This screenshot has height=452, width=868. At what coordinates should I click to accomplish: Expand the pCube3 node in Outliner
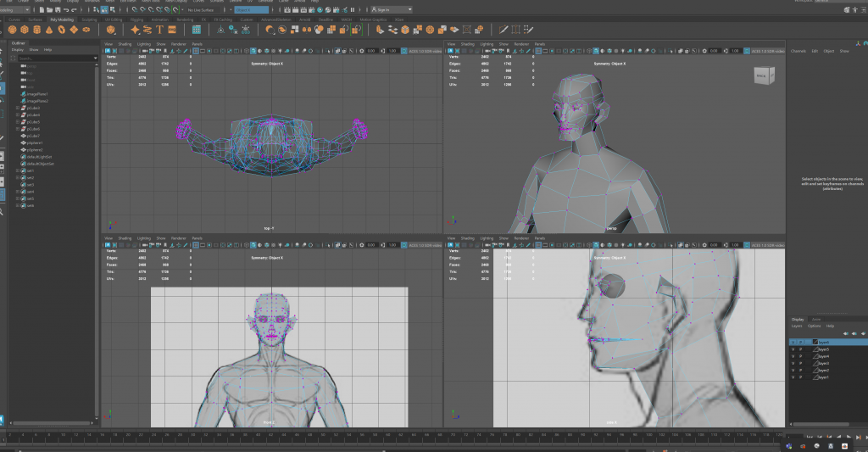click(18, 108)
